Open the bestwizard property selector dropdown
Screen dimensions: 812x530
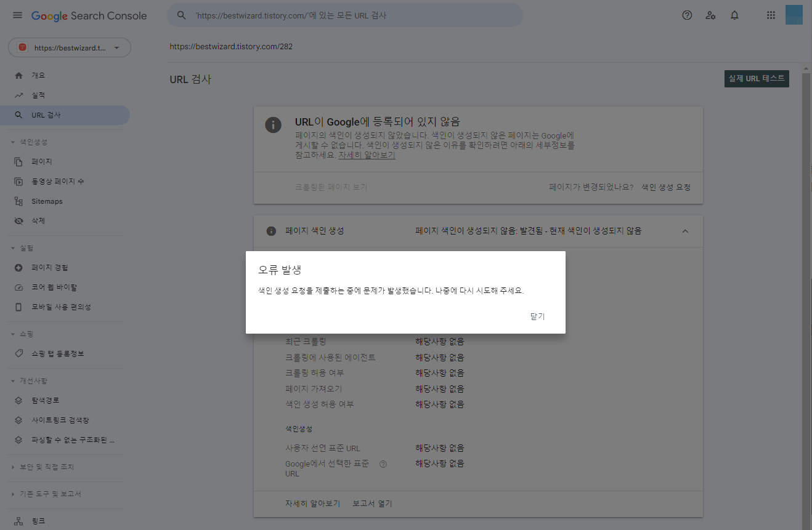click(x=69, y=47)
